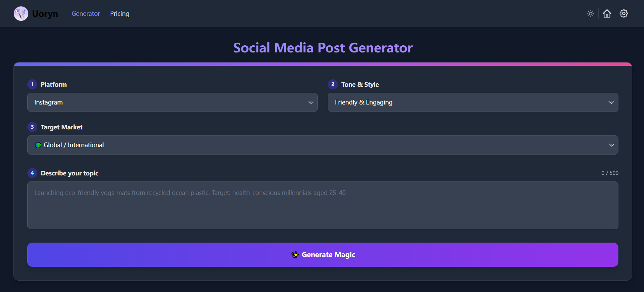Image resolution: width=644 pixels, height=292 pixels.
Task: Click the Uoryn avatar logo
Action: pos(21,13)
